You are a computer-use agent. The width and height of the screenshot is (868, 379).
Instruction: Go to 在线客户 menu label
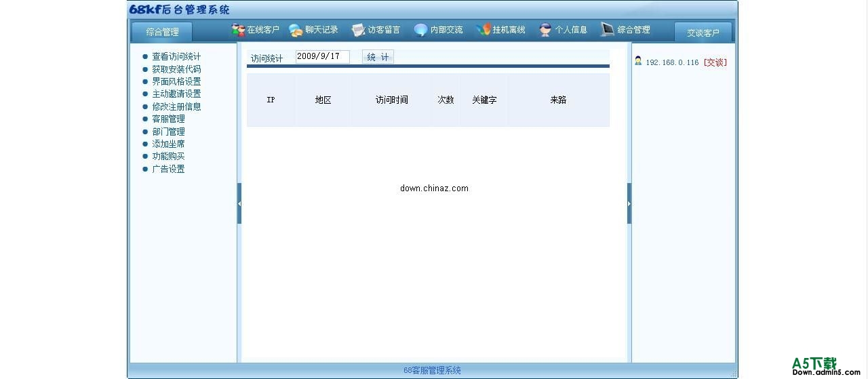click(263, 30)
